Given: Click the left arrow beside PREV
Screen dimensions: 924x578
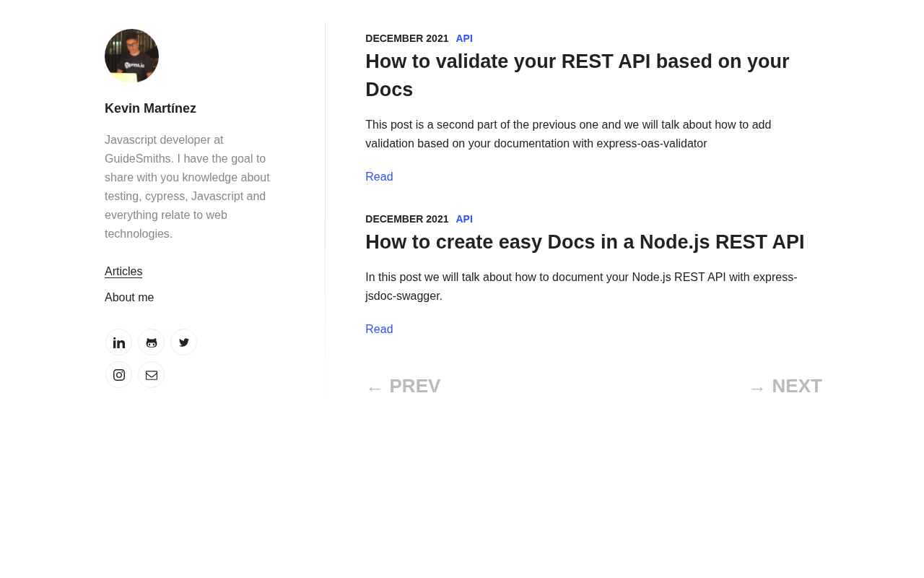Looking at the screenshot, I should point(375,389).
